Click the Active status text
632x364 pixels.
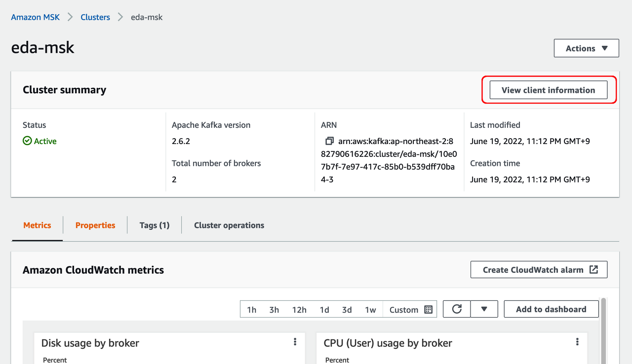tap(45, 141)
